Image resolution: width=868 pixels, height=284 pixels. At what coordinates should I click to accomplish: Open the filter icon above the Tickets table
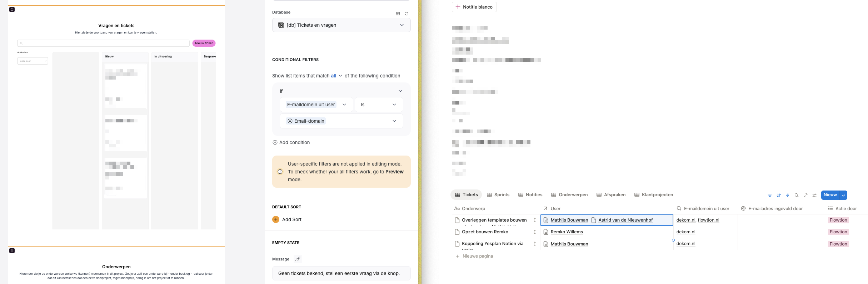pos(769,195)
